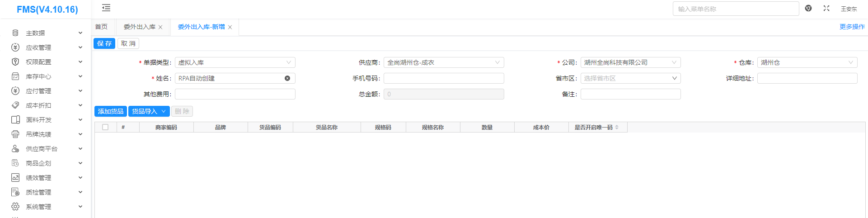This screenshot has width=868, height=218.
Task: Open the 仓库 dropdown
Action: (x=807, y=62)
